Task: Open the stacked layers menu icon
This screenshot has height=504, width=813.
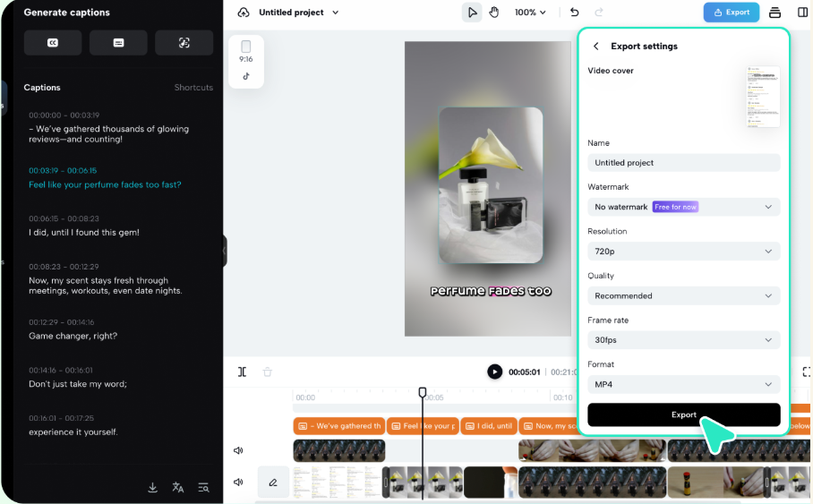Action: tap(774, 13)
